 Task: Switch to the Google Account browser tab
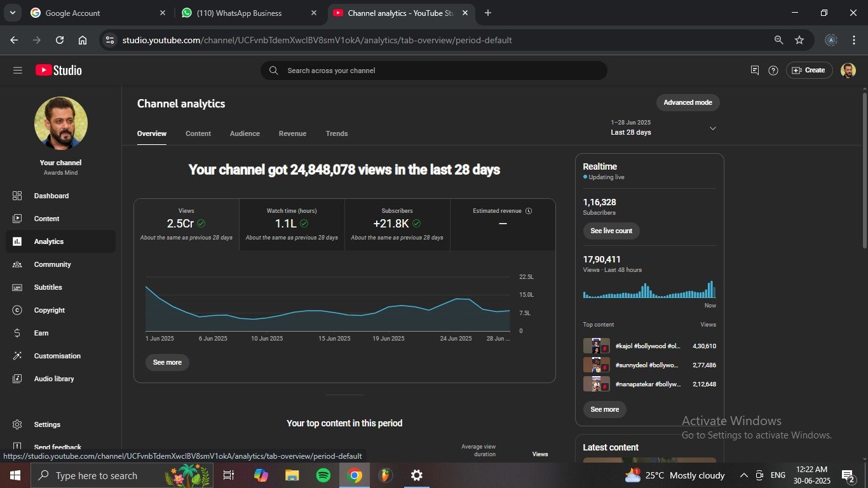pos(98,13)
